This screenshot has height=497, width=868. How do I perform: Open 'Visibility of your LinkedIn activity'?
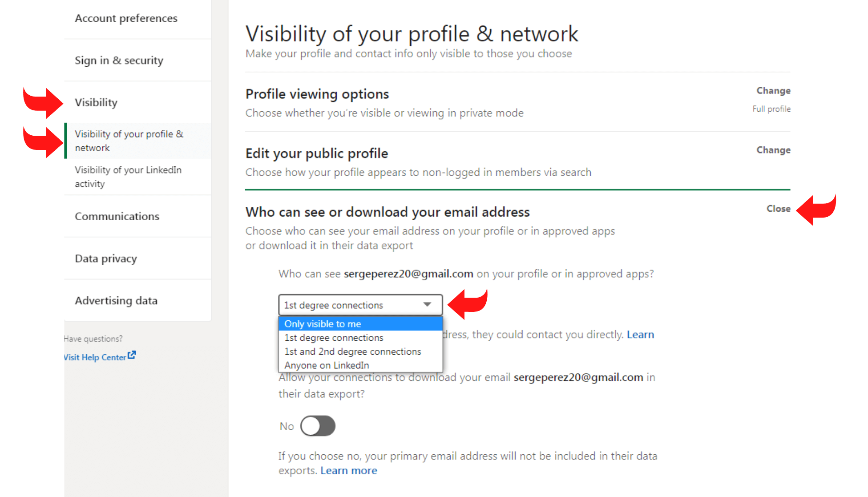(x=128, y=177)
